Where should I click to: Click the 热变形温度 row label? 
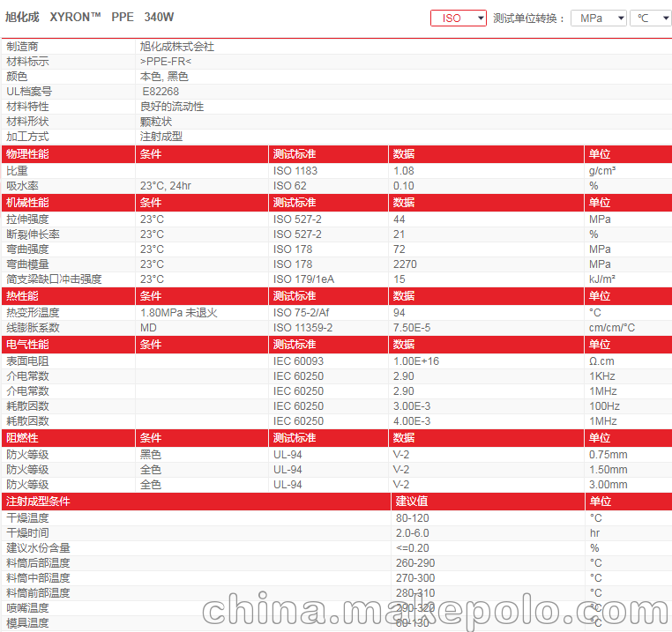pos(33,312)
